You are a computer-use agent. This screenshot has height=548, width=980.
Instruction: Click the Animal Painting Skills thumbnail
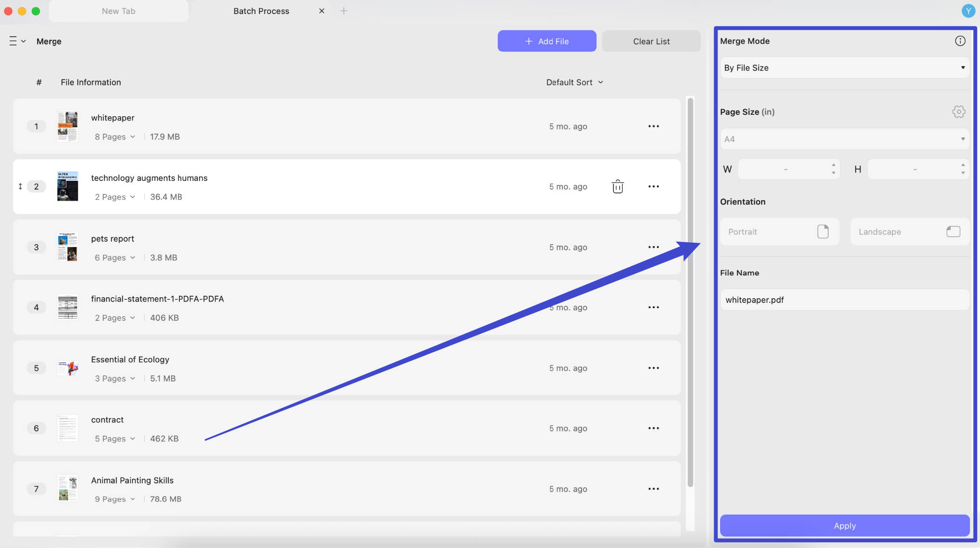point(68,489)
